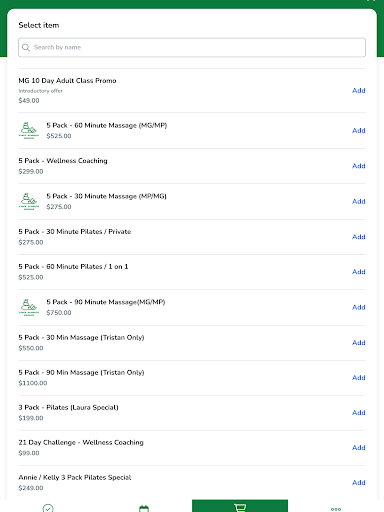The width and height of the screenshot is (384, 512).
Task: Add Annie / Kelly 3 Pack Pilates Special
Action: pyautogui.click(x=359, y=482)
